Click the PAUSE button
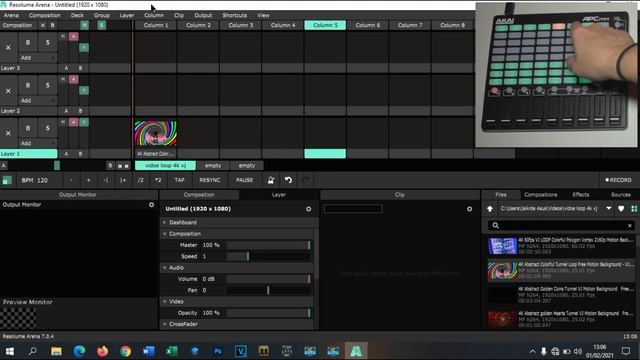 tap(244, 180)
